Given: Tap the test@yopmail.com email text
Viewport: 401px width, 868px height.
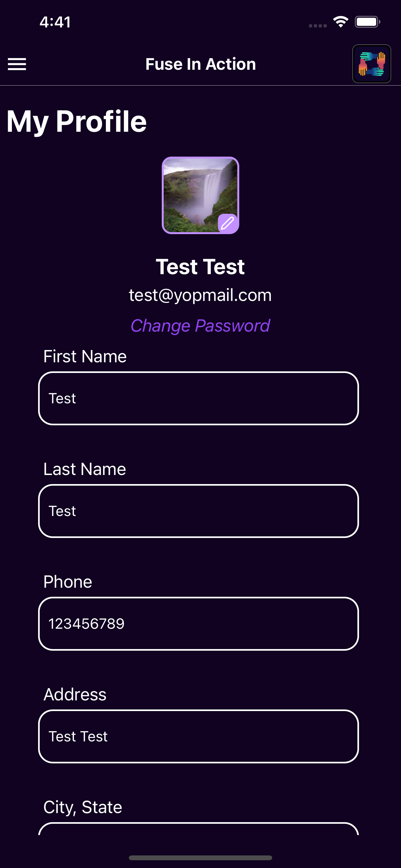Looking at the screenshot, I should coord(200,295).
